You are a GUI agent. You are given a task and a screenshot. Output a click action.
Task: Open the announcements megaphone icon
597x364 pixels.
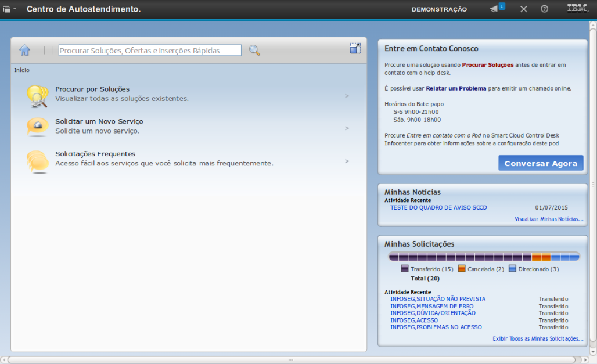[494, 9]
